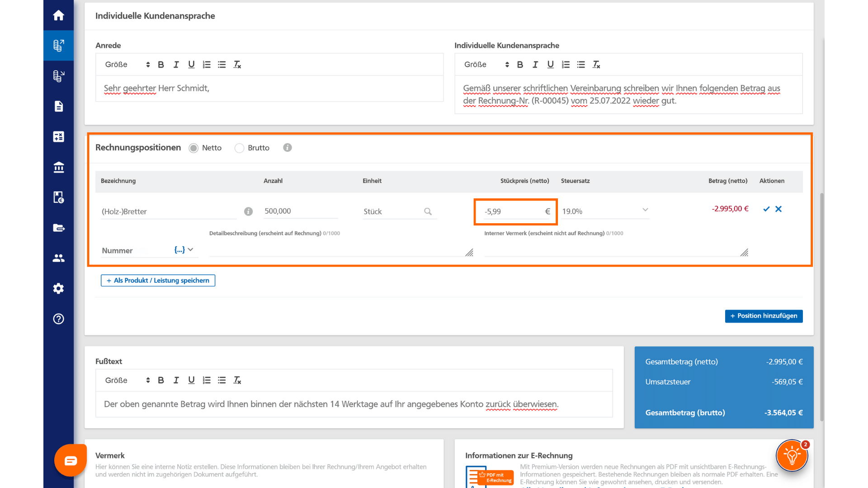The width and height of the screenshot is (868, 488).
Task: Click Betrag (netto) value -2.995,00 €
Action: click(x=730, y=209)
